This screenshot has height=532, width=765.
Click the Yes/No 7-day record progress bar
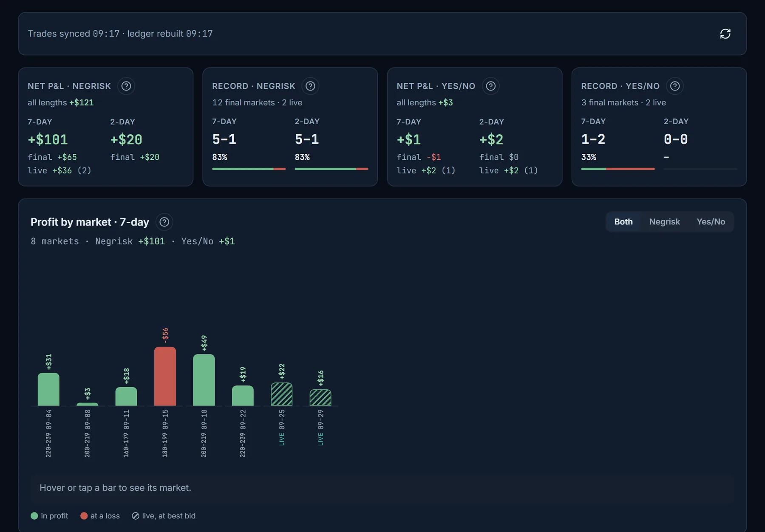[618, 169]
